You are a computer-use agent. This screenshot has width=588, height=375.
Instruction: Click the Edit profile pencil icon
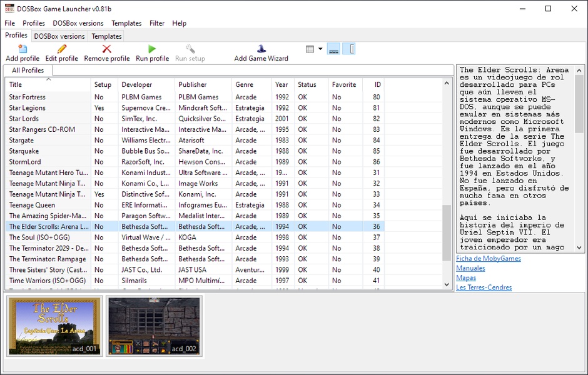pos(61,49)
